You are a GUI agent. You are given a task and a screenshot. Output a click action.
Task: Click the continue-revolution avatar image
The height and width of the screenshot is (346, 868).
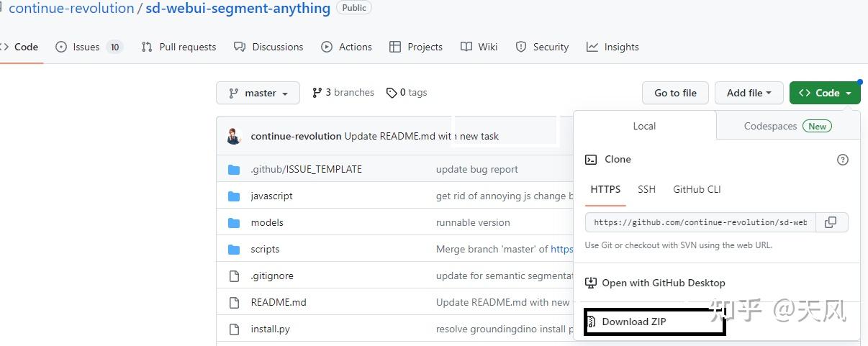(x=234, y=136)
